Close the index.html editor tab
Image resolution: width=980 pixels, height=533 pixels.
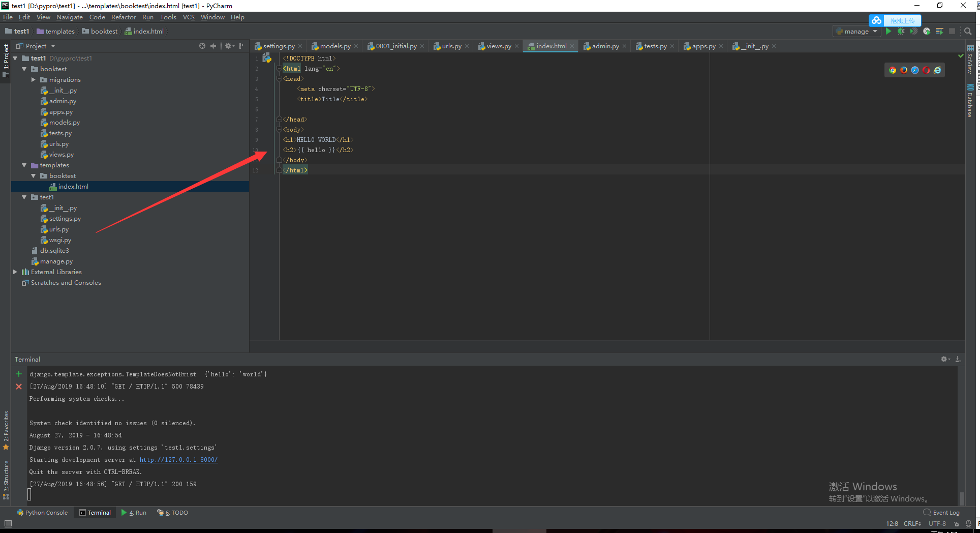(572, 46)
